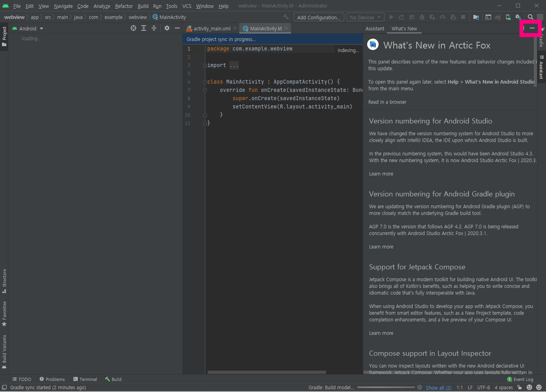Screen dimensions: 546x392
Task: Open the Terminal tool window
Action: tap(85, 379)
